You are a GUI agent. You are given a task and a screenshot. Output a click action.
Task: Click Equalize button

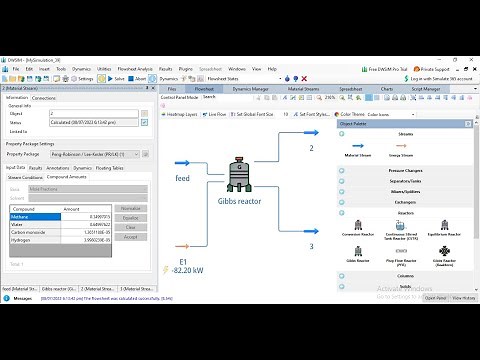tap(131, 218)
